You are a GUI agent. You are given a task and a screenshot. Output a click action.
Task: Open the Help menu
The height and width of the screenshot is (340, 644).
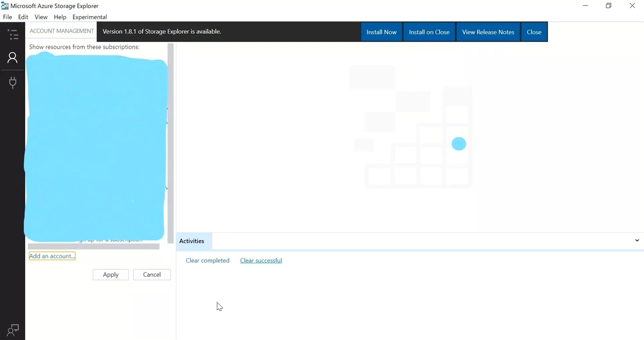[60, 17]
